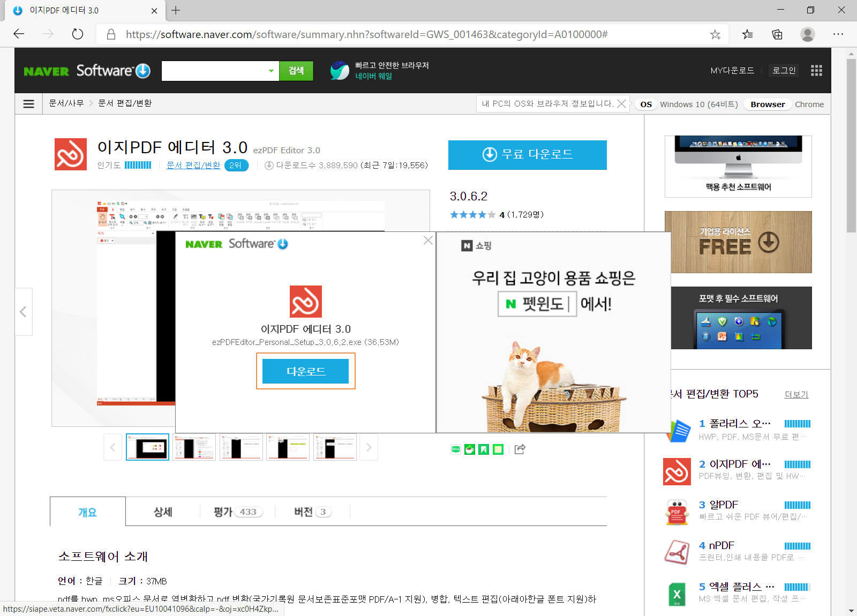Open the hamburger category menu
The width and height of the screenshot is (857, 616).
coord(29,104)
